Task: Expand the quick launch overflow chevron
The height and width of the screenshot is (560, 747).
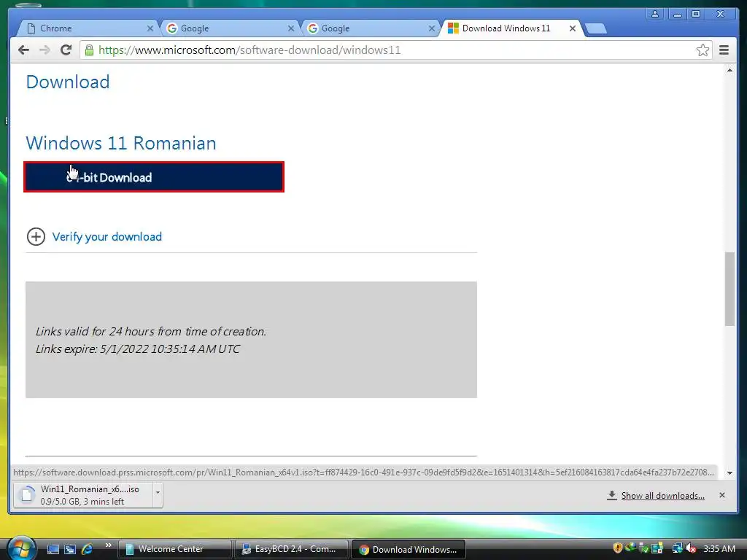Action: click(108, 545)
